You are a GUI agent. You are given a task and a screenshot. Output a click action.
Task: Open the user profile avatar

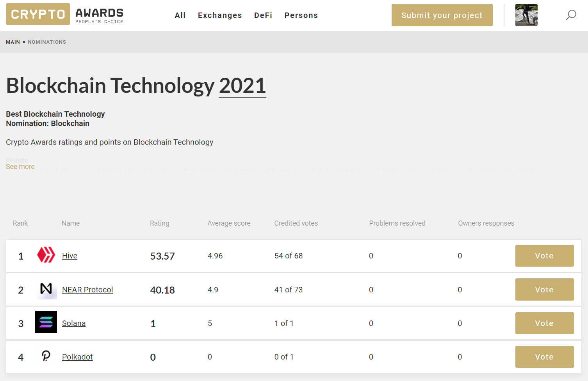526,15
